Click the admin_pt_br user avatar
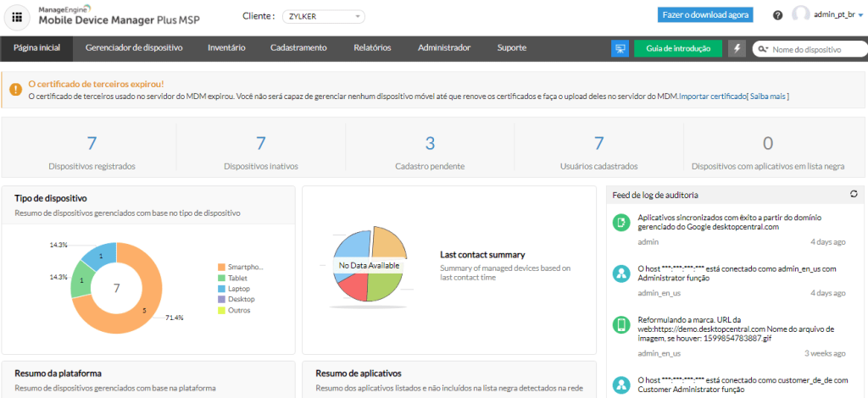This screenshot has width=868, height=398. tap(800, 14)
